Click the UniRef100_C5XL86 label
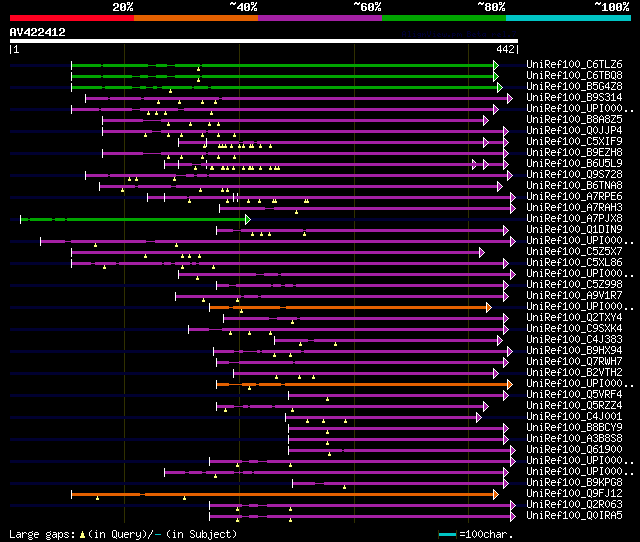This screenshot has width=640, height=542. (x=574, y=263)
